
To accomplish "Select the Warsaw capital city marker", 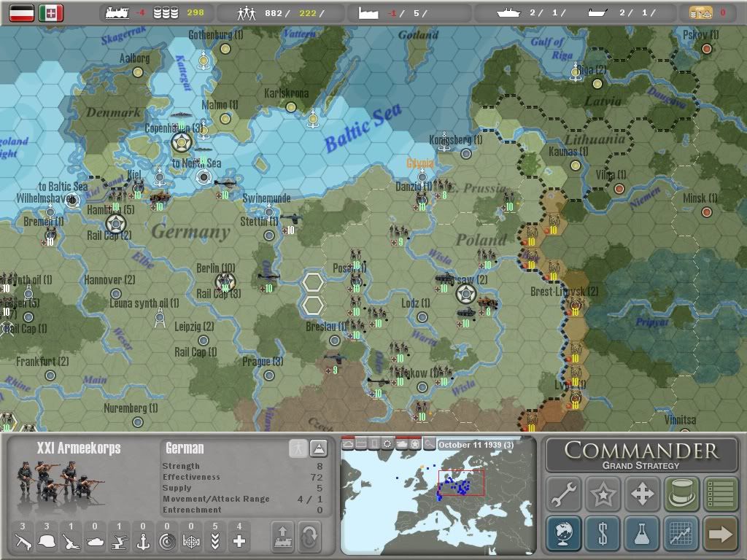I will (x=466, y=294).
